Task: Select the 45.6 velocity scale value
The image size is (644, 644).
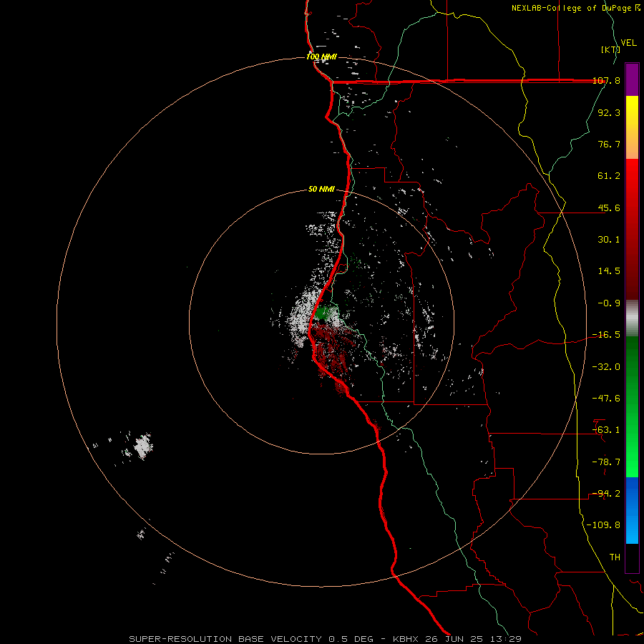Action: coord(609,208)
